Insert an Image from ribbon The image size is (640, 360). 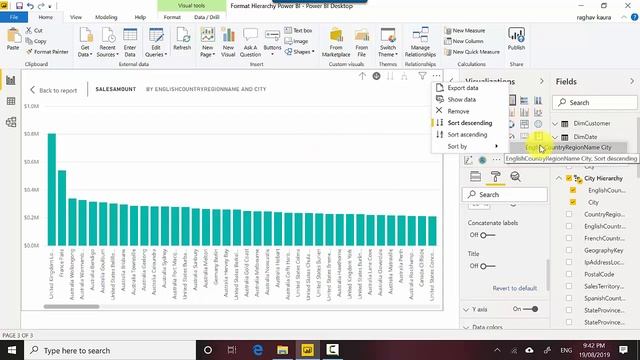(x=296, y=41)
